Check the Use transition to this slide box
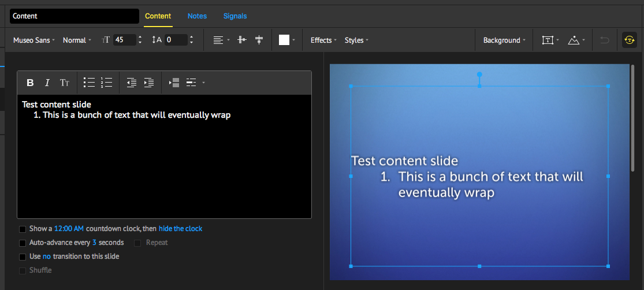The height and width of the screenshot is (290, 644). [23, 256]
